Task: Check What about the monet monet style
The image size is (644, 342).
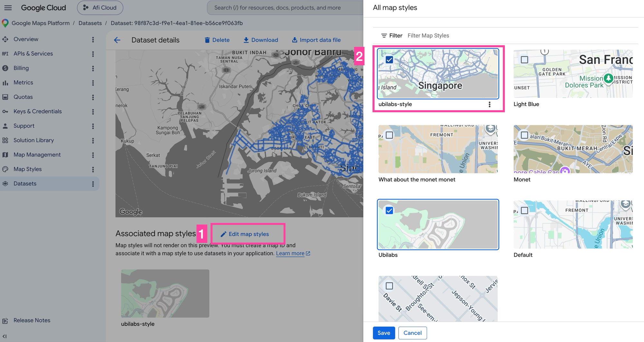Action: pos(389,135)
